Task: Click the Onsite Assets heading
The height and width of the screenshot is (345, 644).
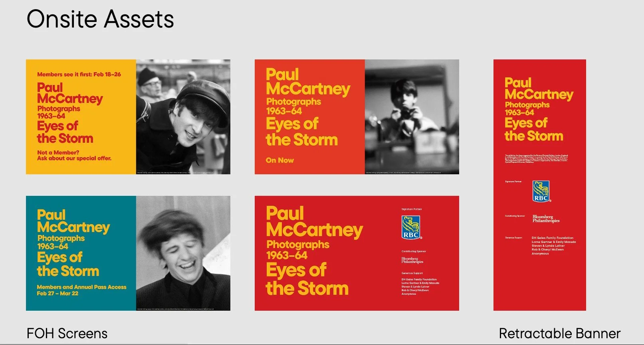Action: coord(100,19)
